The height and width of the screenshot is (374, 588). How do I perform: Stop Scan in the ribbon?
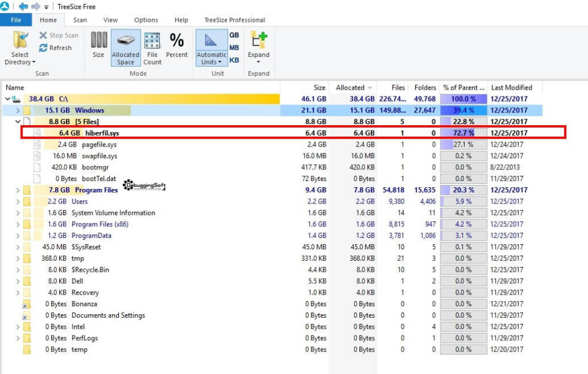pos(59,35)
